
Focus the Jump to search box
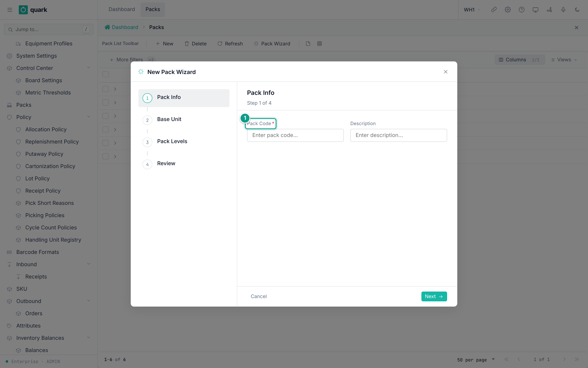click(x=49, y=29)
